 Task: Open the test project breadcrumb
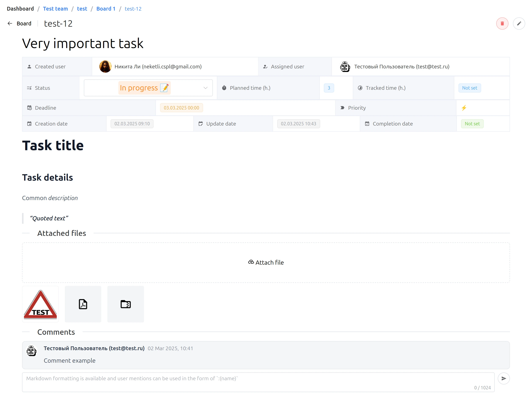tap(82, 9)
